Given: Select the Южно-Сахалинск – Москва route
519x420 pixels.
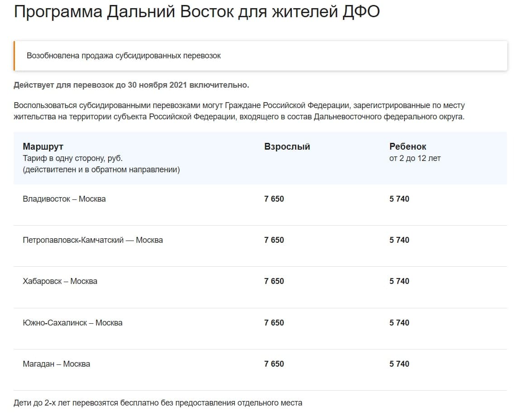Looking at the screenshot, I should [72, 323].
